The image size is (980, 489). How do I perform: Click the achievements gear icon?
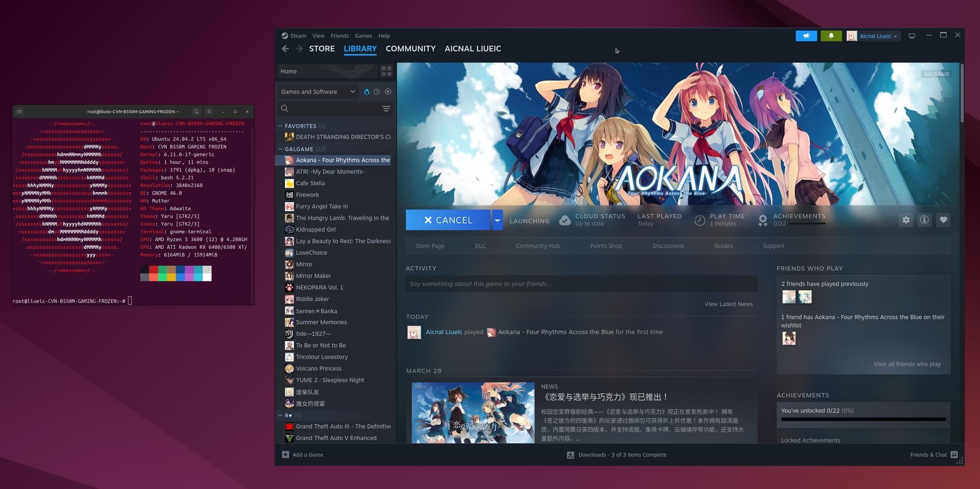pyautogui.click(x=763, y=220)
